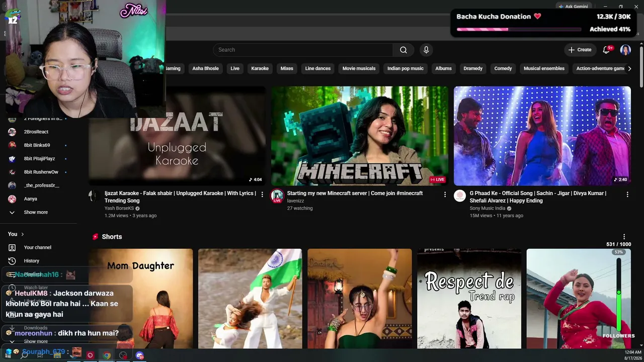The width and height of the screenshot is (644, 362).
Task: Select the Musical ensembles chip
Action: tap(544, 68)
